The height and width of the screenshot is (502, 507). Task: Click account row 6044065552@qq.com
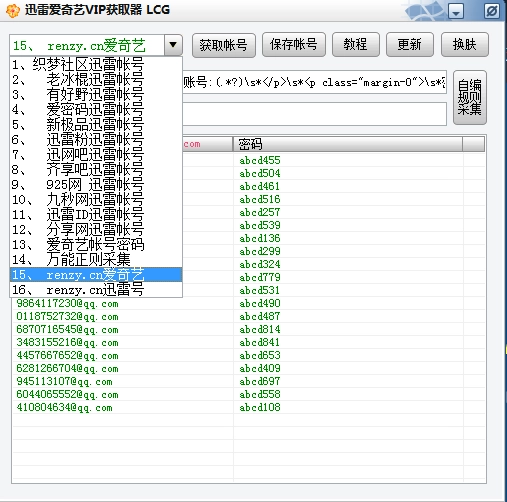click(x=67, y=395)
